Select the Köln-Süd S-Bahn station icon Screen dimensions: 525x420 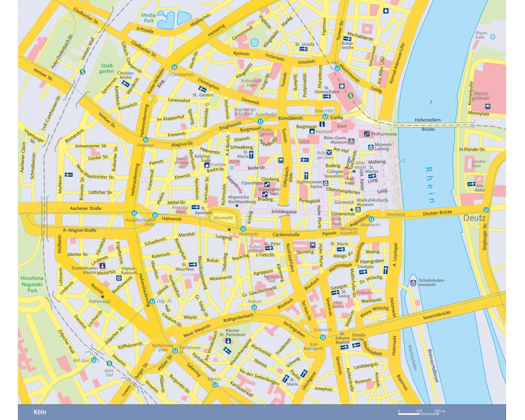[109, 363]
